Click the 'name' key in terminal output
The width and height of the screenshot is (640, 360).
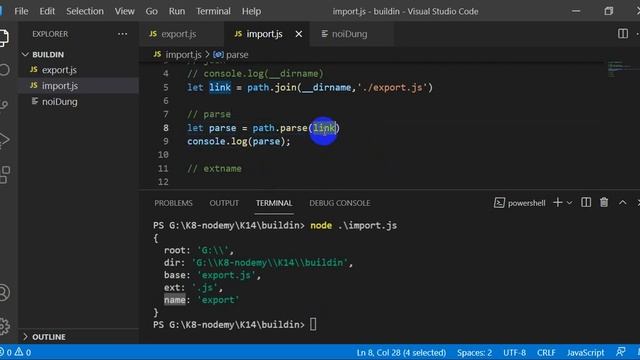point(175,300)
